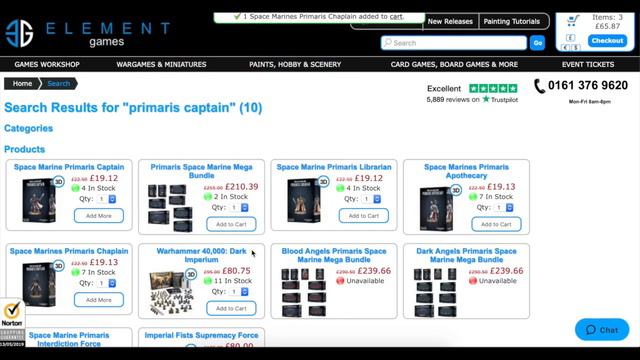The width and height of the screenshot is (640, 360).
Task: Click the Blood Angels bundle thumbnail
Action: pos(303,292)
